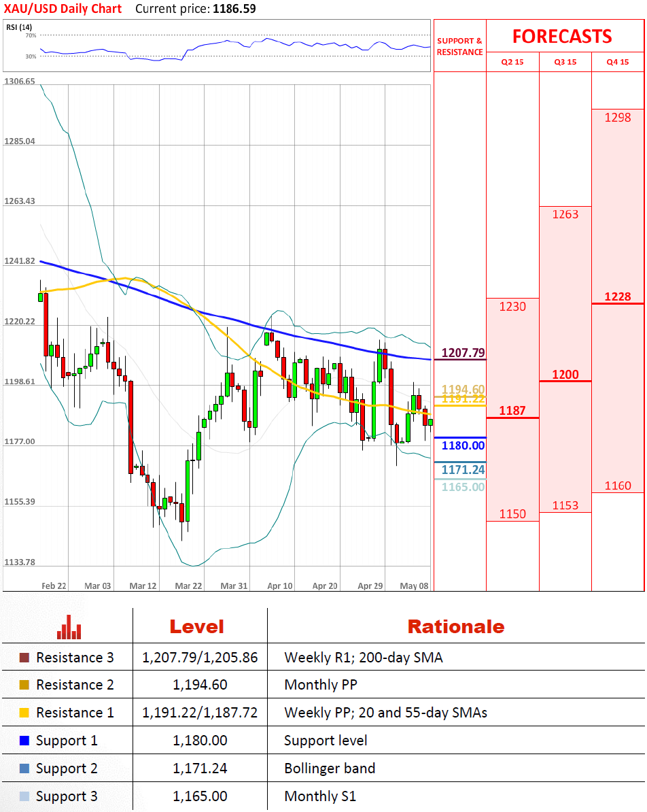Screen dimensions: 647x812
Task: Click the RSI 30% level label
Action: [x=31, y=56]
